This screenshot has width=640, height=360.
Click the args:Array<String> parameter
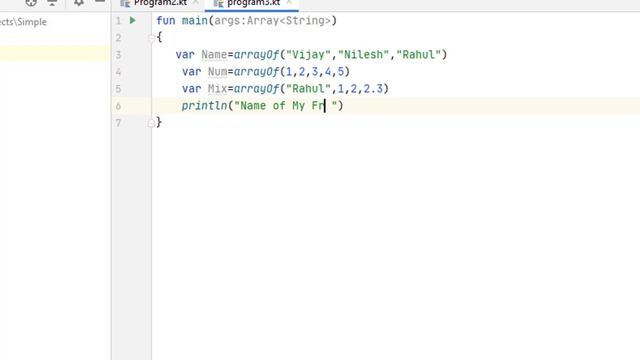point(272,20)
